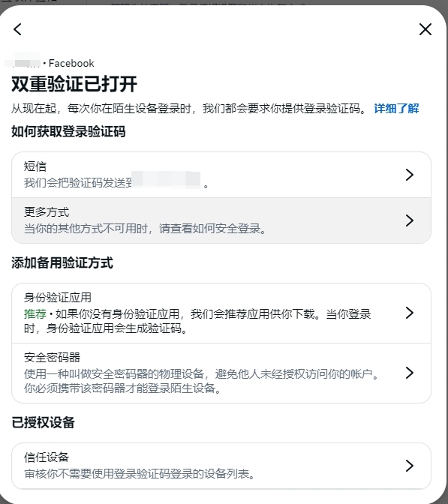Open the 短信 verification option
This screenshot has width=448, height=504.
click(x=221, y=175)
